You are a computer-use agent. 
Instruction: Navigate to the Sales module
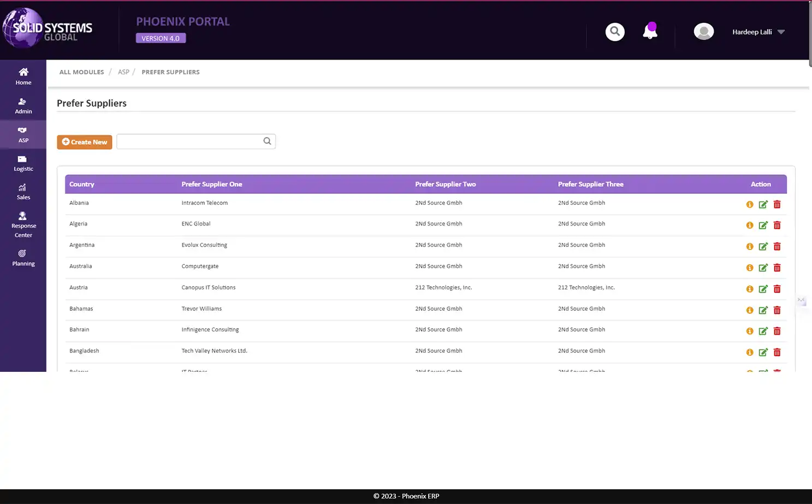[x=23, y=191]
